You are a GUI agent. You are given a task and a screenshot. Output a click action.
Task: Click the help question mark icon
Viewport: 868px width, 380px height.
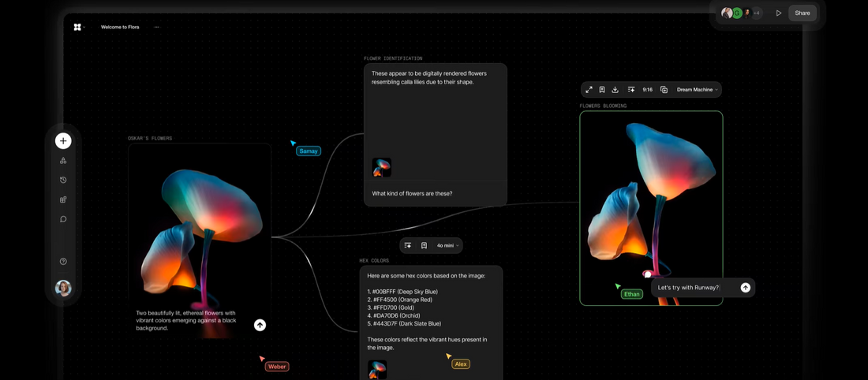[x=63, y=262]
